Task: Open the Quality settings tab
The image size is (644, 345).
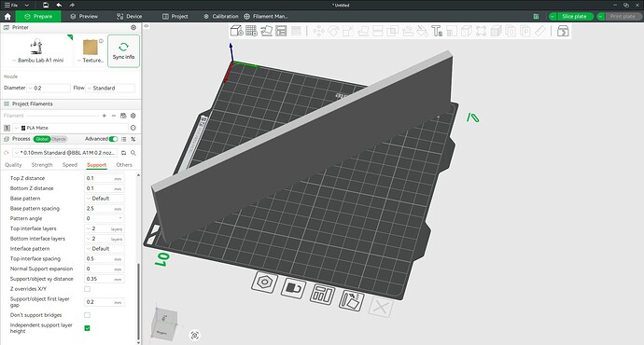Action: pos(13,164)
